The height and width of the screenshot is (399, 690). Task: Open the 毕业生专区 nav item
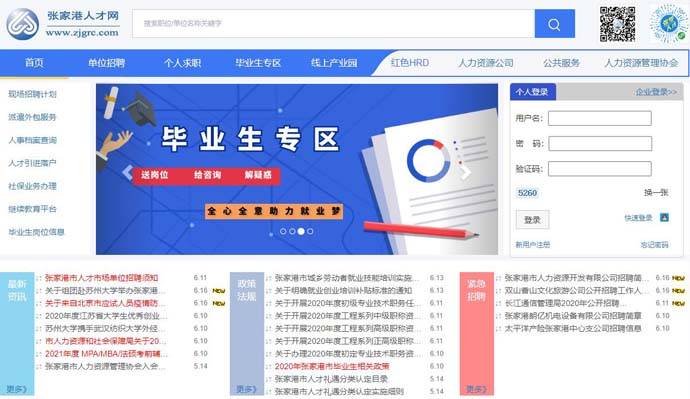[258, 63]
